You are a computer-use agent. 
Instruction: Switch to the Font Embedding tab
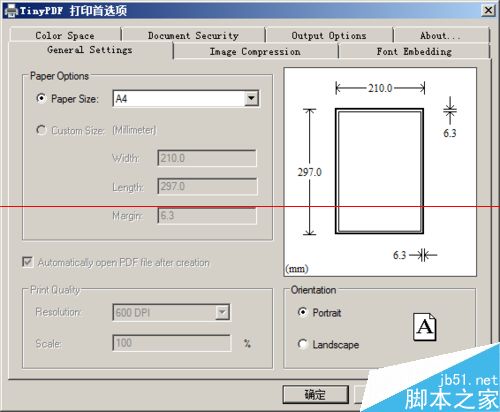pos(414,52)
